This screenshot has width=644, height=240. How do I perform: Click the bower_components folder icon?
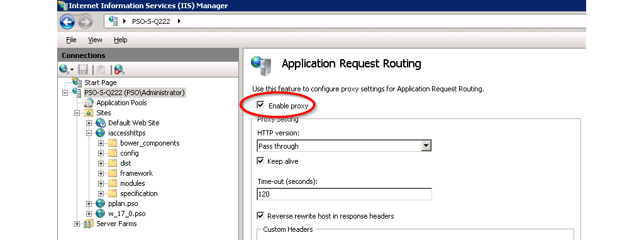coord(113,143)
